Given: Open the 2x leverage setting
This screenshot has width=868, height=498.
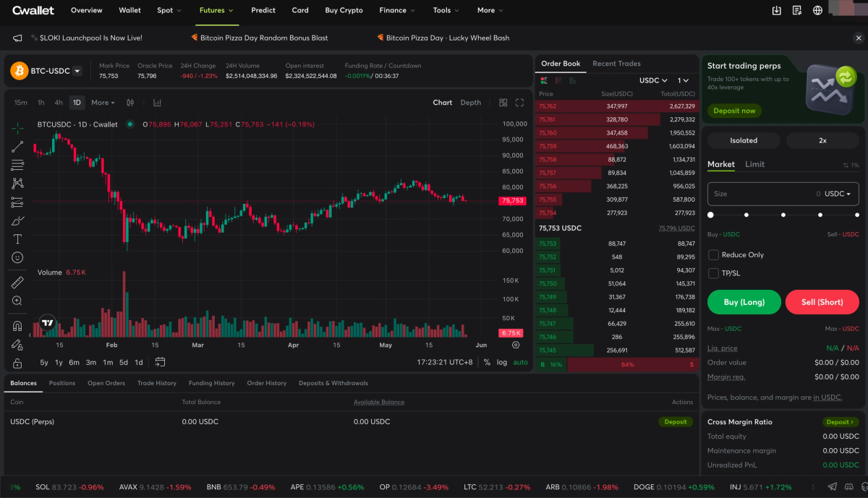Looking at the screenshot, I should click(x=822, y=140).
